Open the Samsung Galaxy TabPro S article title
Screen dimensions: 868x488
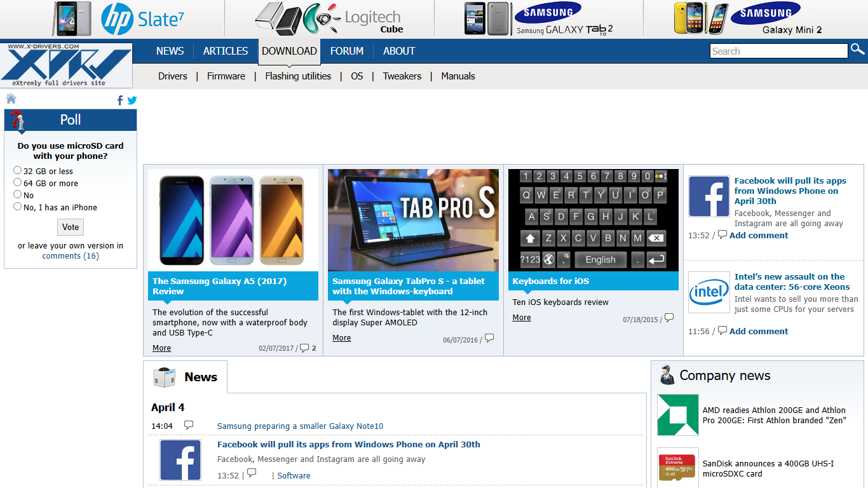409,286
